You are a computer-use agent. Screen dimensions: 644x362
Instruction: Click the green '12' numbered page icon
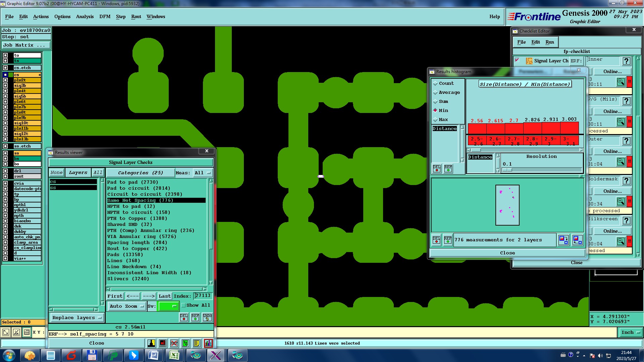(185, 343)
